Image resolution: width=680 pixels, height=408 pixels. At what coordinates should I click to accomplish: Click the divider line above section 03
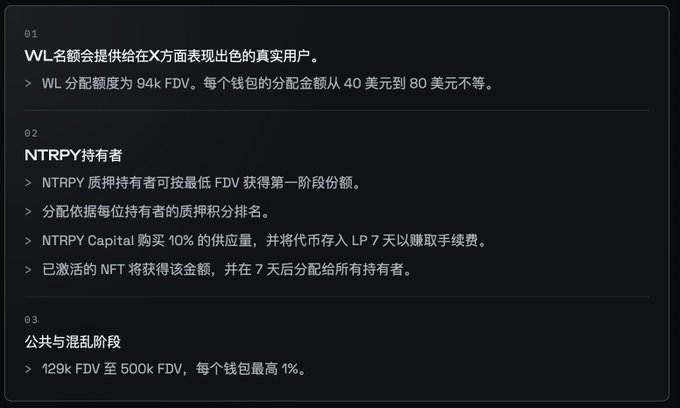337,297
